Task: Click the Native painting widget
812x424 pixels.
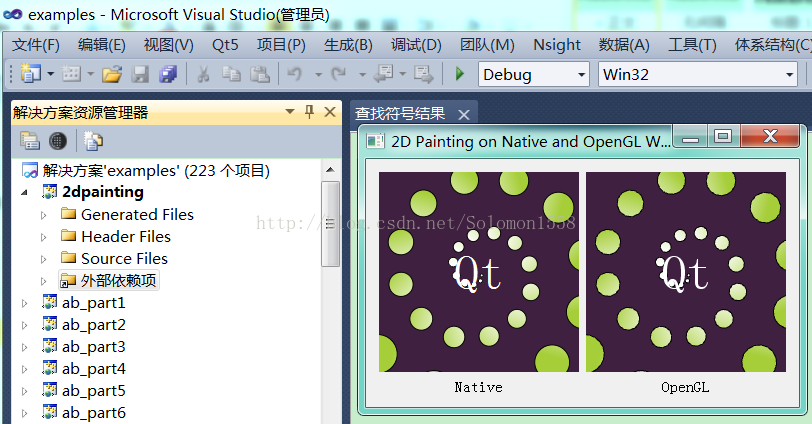Action: pyautogui.click(x=478, y=272)
